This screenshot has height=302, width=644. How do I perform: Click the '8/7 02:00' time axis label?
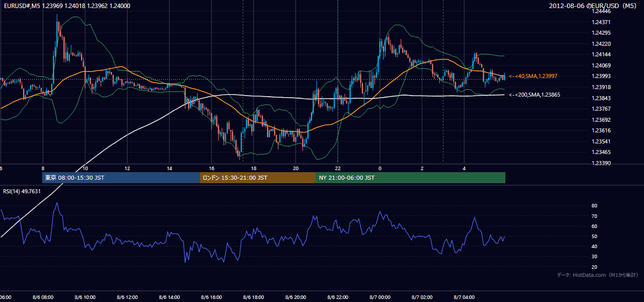[422, 297]
